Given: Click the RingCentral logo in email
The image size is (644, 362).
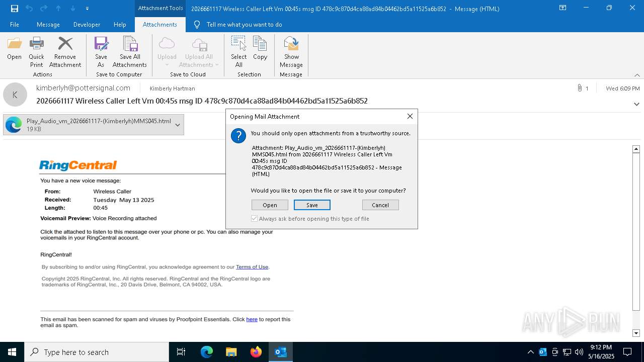Looking at the screenshot, I should 78,165.
